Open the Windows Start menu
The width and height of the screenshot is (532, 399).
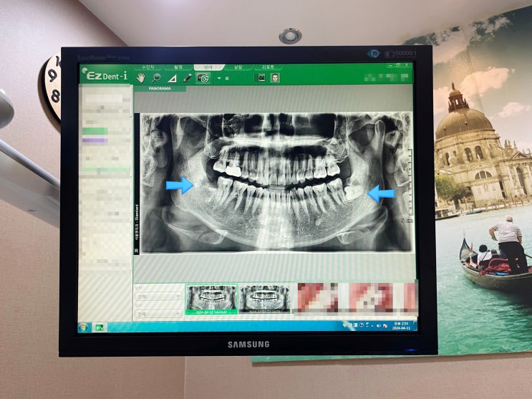84,327
